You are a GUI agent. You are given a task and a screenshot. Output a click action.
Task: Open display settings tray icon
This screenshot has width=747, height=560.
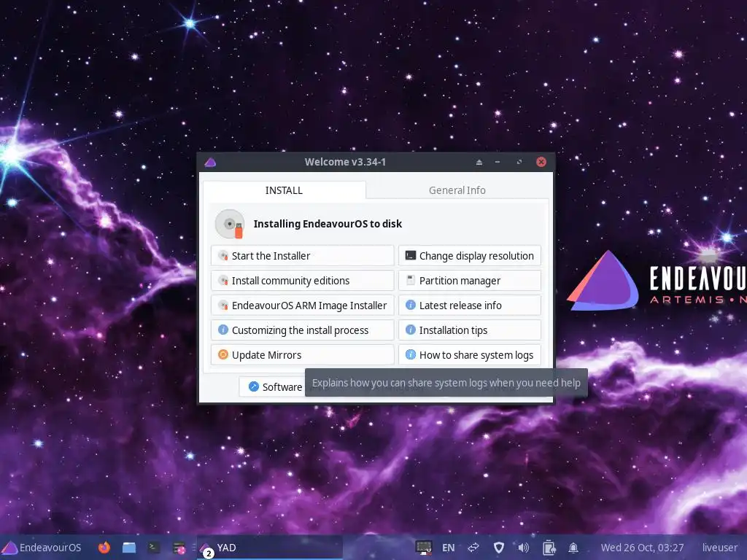423,548
